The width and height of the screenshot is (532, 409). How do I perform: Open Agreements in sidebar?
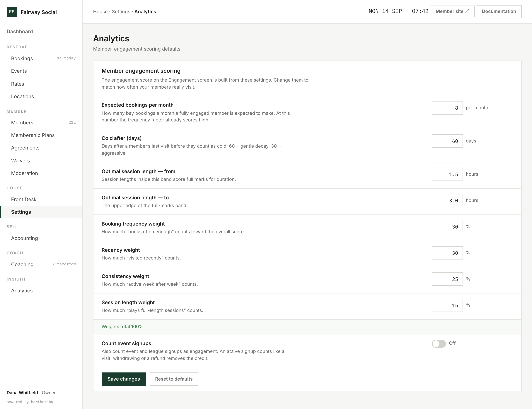tap(41, 148)
